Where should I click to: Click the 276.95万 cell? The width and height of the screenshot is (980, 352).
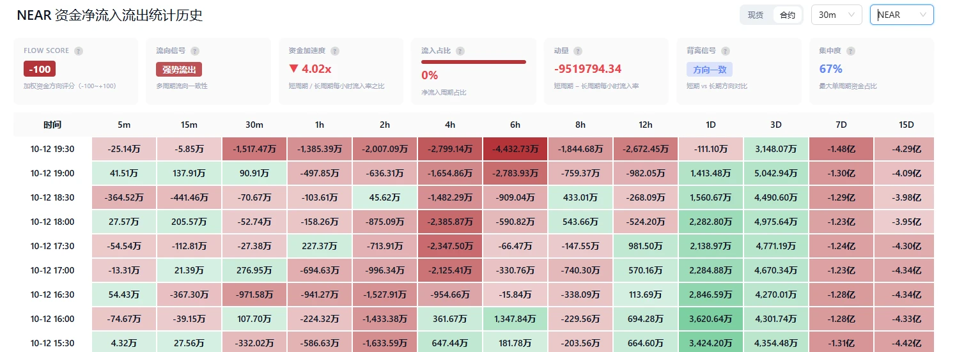254,270
